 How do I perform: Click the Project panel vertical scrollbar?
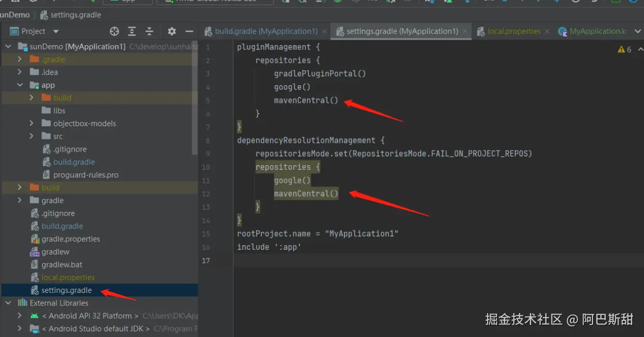pos(195,98)
